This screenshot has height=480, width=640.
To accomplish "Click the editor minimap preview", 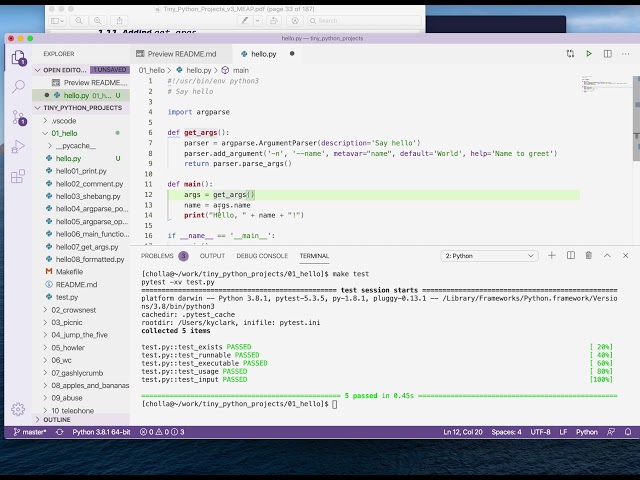I will pyautogui.click(x=606, y=84).
